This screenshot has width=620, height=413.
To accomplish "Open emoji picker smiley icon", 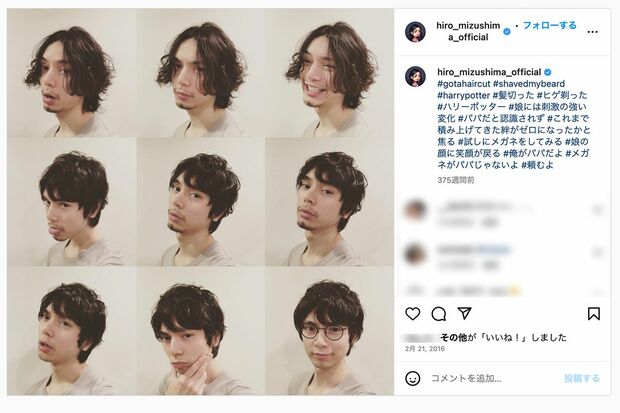I will point(412,379).
